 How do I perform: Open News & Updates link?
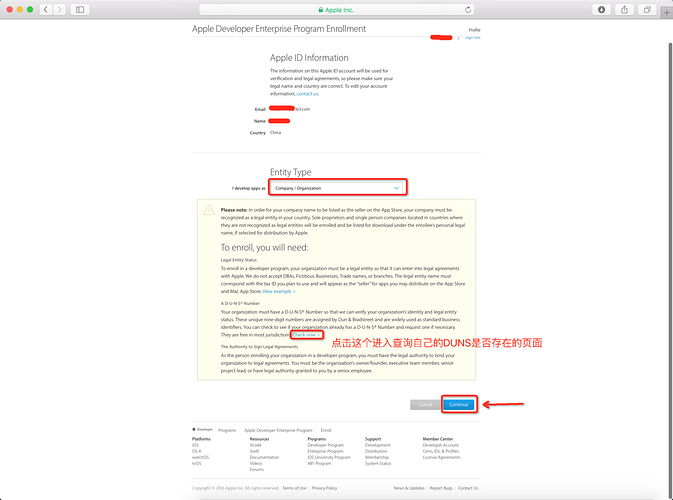click(409, 488)
